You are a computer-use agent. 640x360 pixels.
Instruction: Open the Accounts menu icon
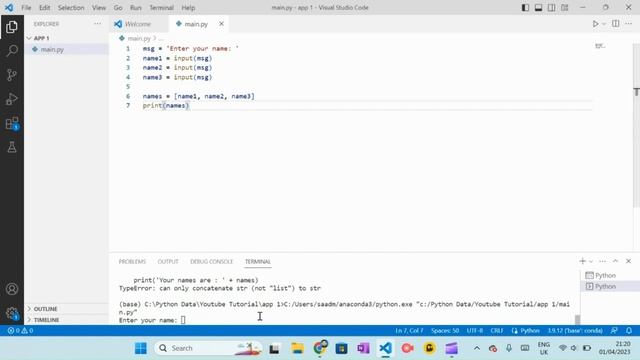[x=12, y=289]
